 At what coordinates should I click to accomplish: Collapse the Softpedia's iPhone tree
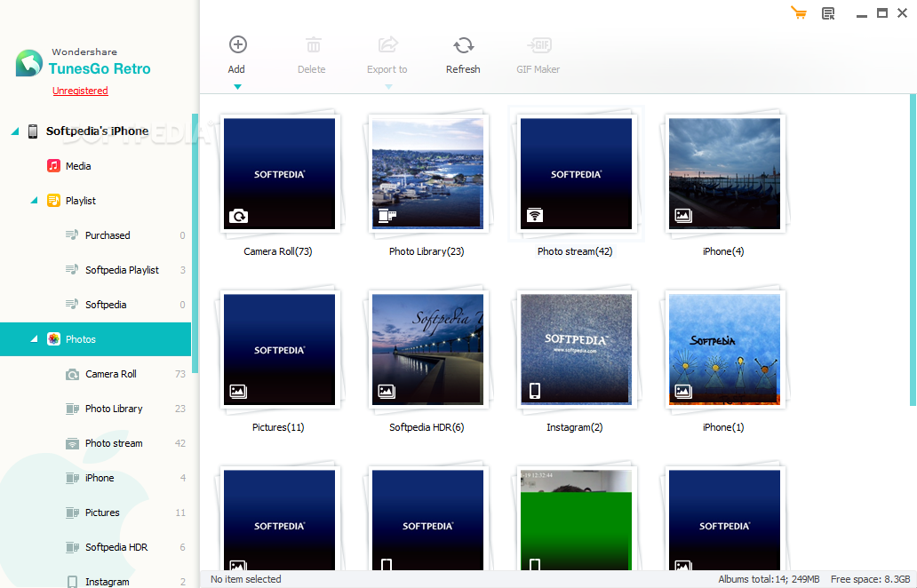click(15, 131)
